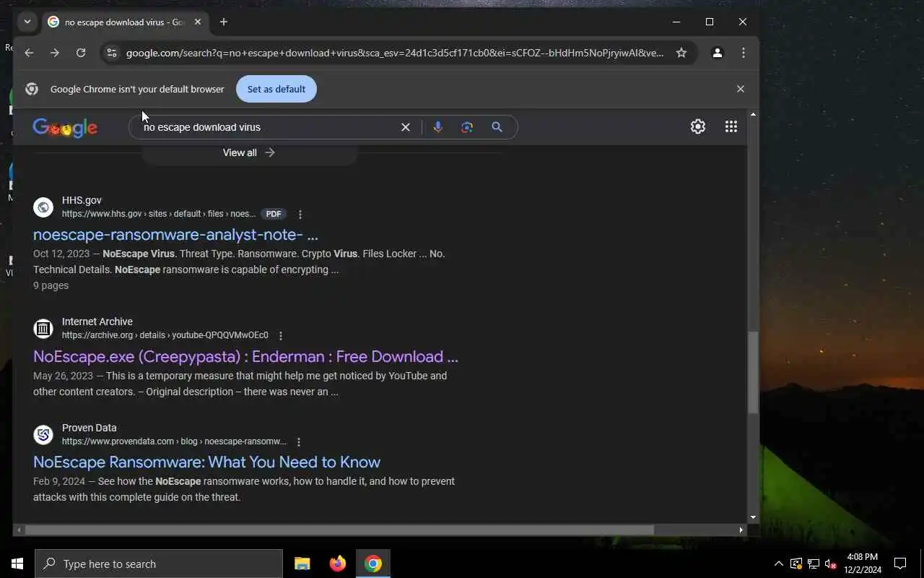View site information icon in address bar
Image resolution: width=924 pixels, height=578 pixels.
[x=111, y=53]
